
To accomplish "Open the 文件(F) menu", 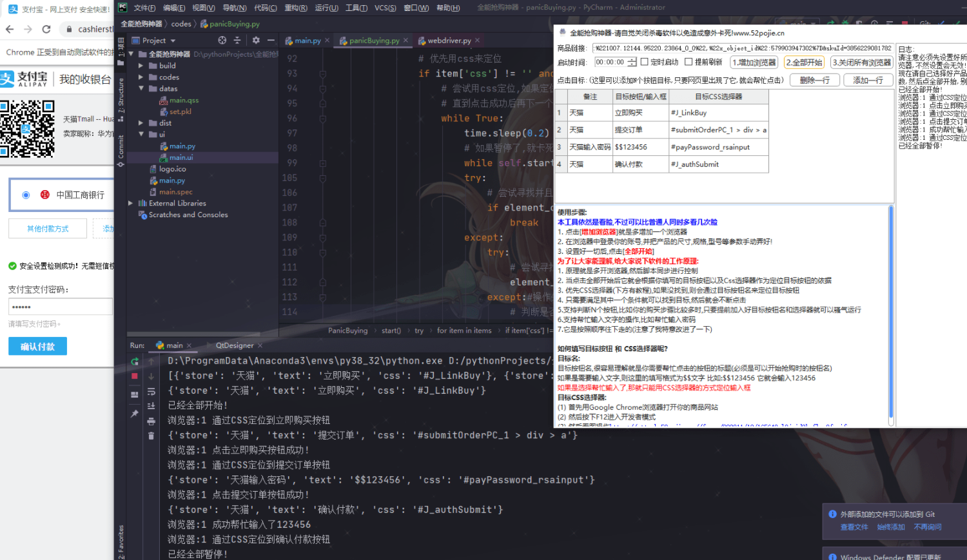I will pos(144,8).
